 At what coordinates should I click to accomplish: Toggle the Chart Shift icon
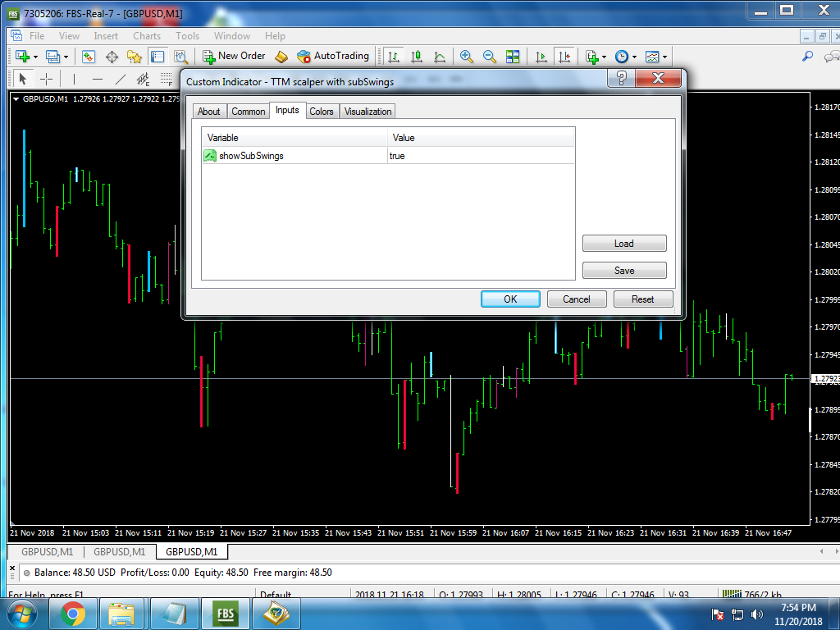[564, 57]
